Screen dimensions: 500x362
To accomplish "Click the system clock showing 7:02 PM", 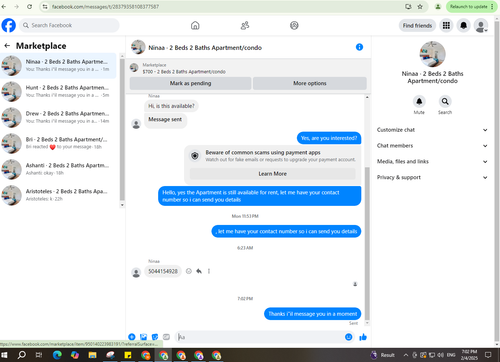I will click(469, 355).
